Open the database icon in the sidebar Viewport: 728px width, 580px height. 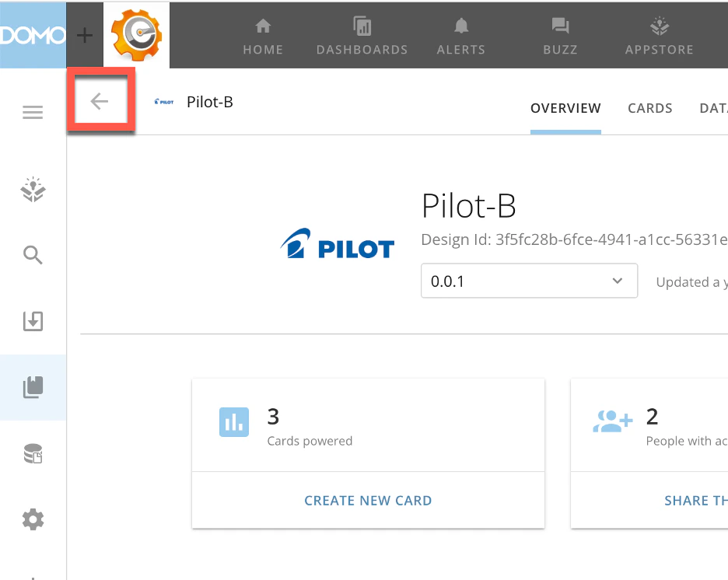33,453
